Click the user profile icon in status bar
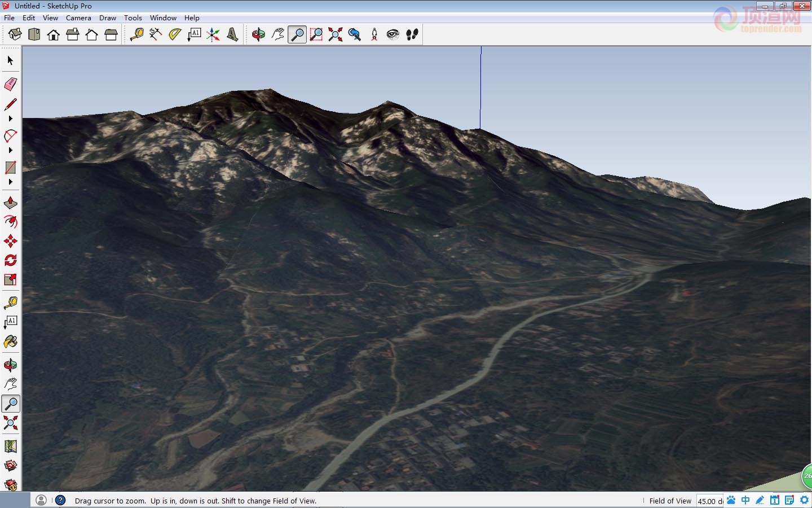 pyautogui.click(x=41, y=500)
